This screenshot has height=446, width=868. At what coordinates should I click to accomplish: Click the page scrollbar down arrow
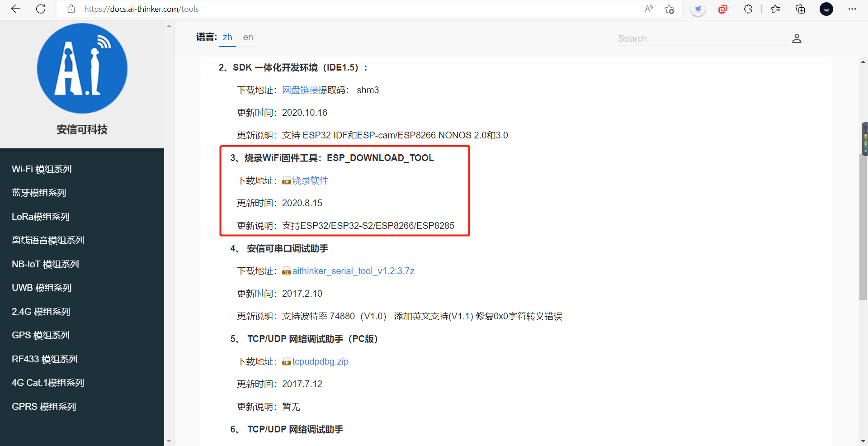[x=863, y=441]
